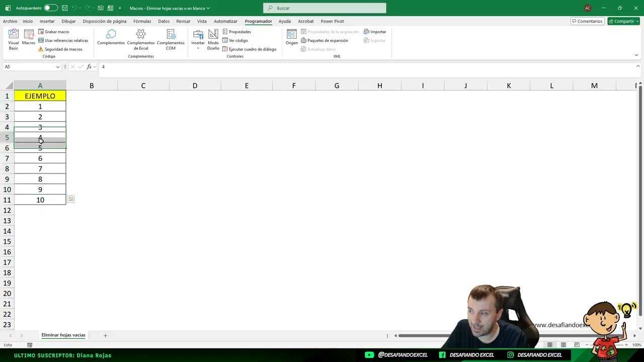
Task: Open the Name Box dropdown arrow
Action: pos(58,67)
